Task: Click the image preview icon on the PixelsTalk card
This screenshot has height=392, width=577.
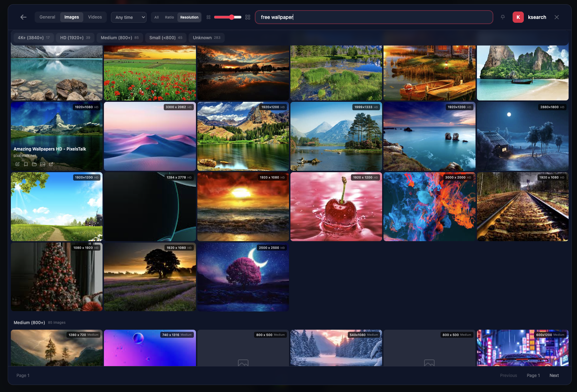Action: click(x=42, y=164)
